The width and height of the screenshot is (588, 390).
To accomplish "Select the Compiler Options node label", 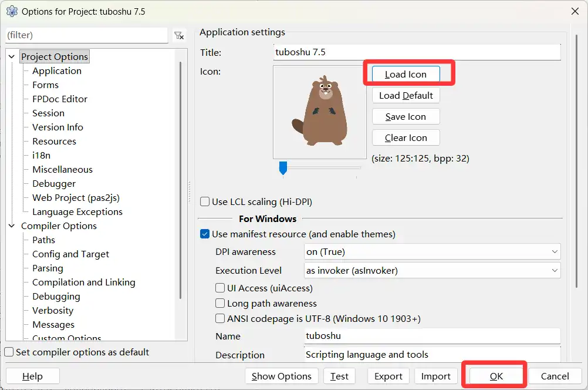I will point(59,226).
